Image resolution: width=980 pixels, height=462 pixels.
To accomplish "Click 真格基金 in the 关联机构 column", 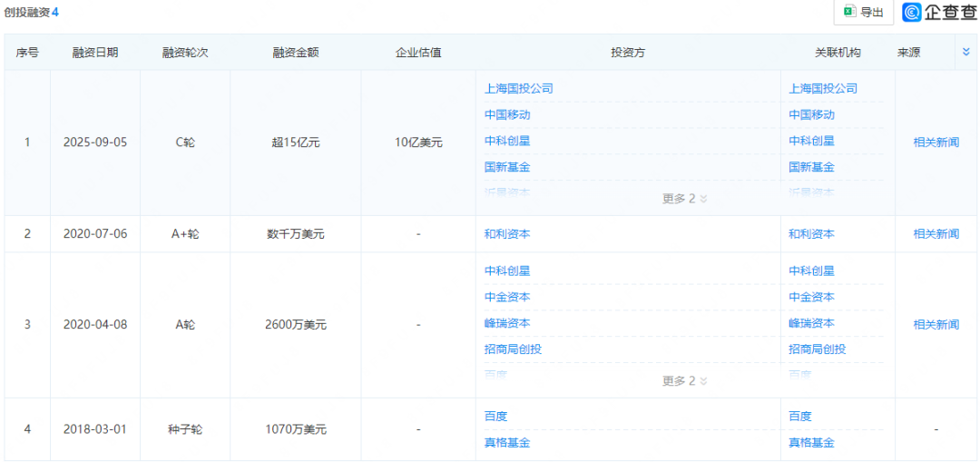I will pyautogui.click(x=811, y=443).
